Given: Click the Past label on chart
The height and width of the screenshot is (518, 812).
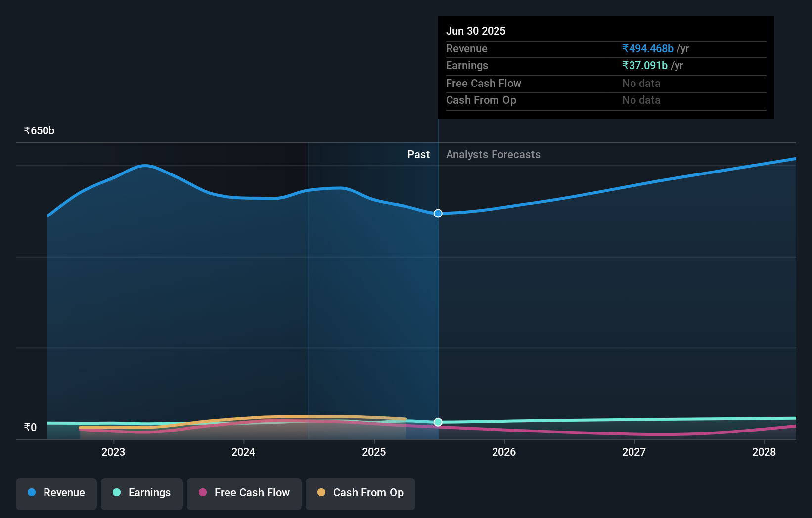Looking at the screenshot, I should [x=418, y=155].
